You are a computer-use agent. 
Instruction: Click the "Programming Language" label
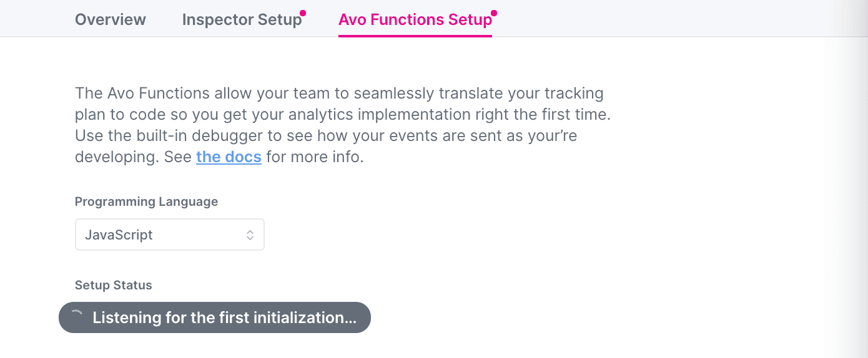(x=146, y=201)
